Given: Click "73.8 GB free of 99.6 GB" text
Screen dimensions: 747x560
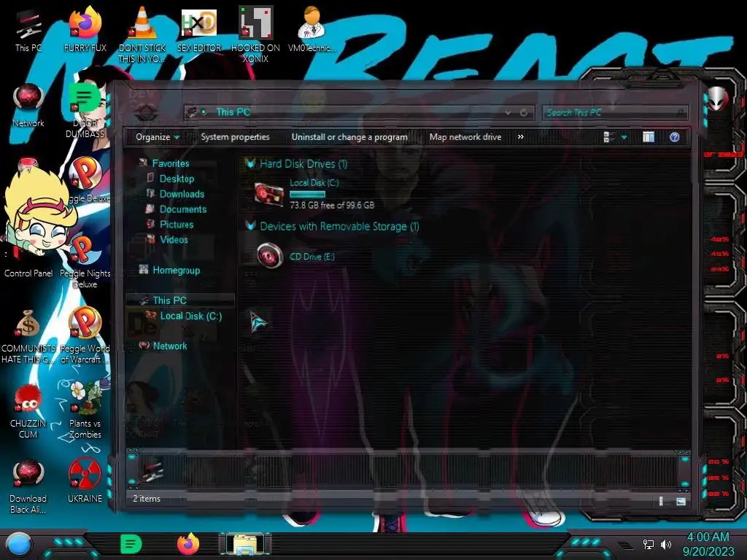Looking at the screenshot, I should [332, 205].
